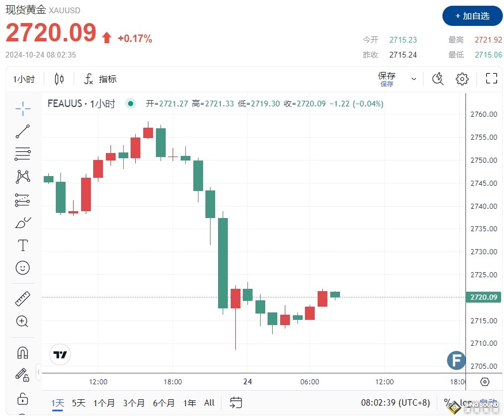Screen dimensions: 504x420
Task: Open chart settings gear
Action: pos(462,79)
